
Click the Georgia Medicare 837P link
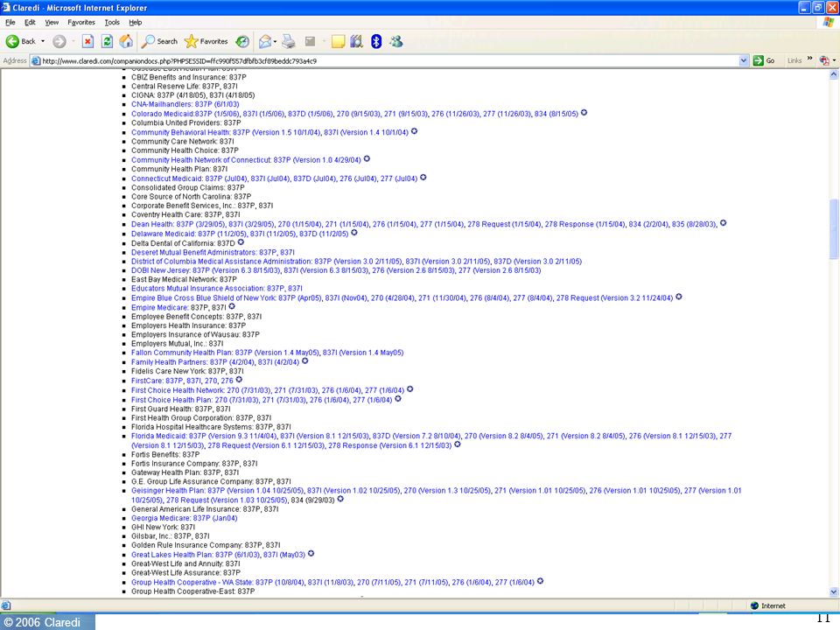(185, 518)
